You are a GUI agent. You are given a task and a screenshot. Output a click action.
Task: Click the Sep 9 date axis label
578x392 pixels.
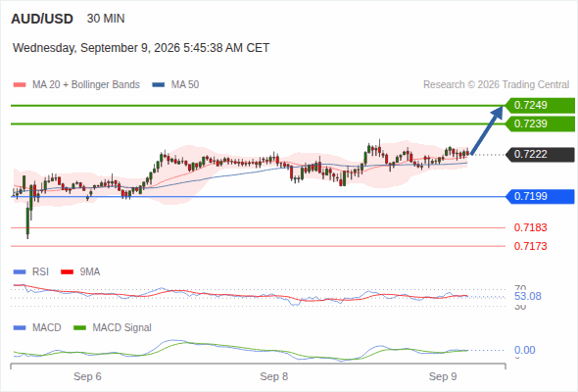443,377
